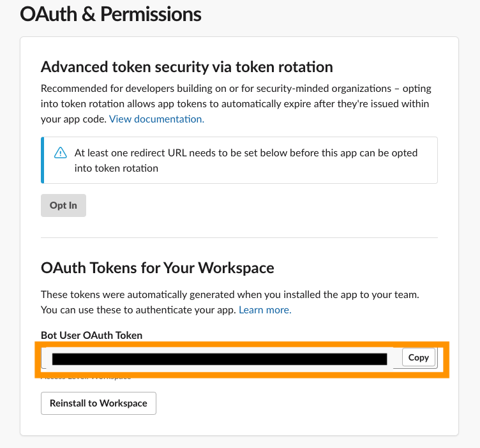Click the horizontal divider below Opt In
Viewport: 480px width, 448px height.
point(239,237)
